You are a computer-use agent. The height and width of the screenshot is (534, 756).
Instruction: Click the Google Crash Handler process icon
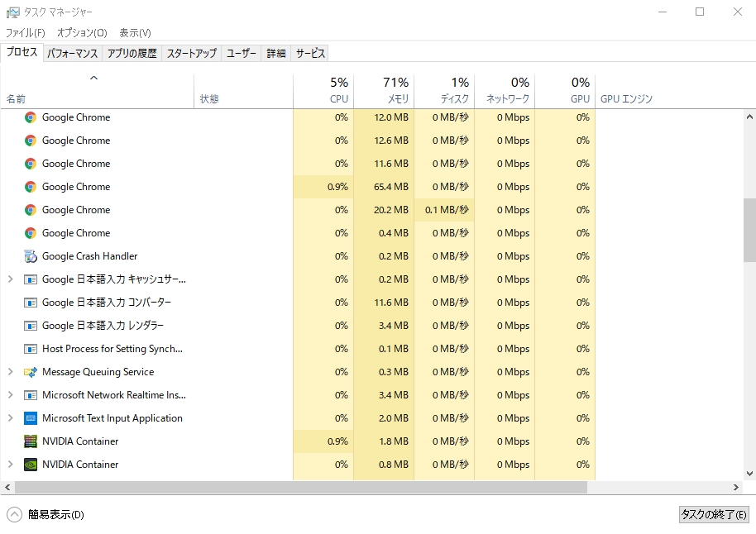click(31, 256)
